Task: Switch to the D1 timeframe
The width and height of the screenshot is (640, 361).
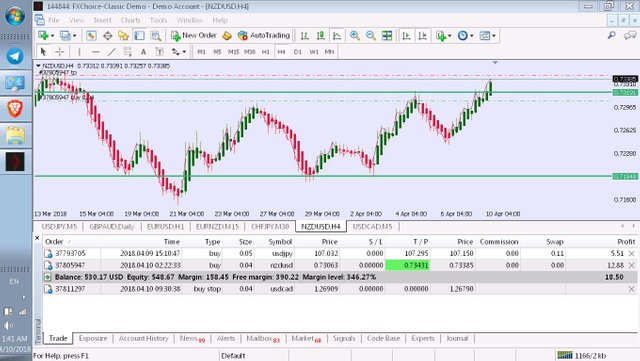Action: pyautogui.click(x=298, y=52)
